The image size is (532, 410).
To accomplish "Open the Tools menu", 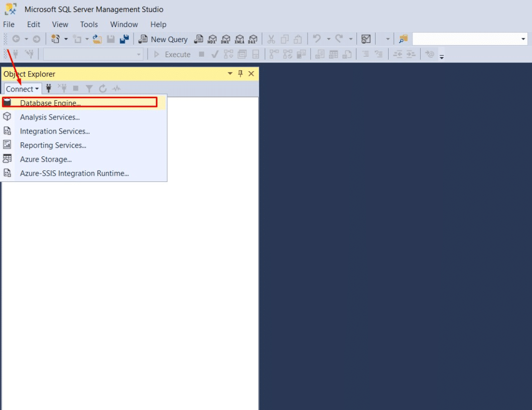I will [89, 24].
